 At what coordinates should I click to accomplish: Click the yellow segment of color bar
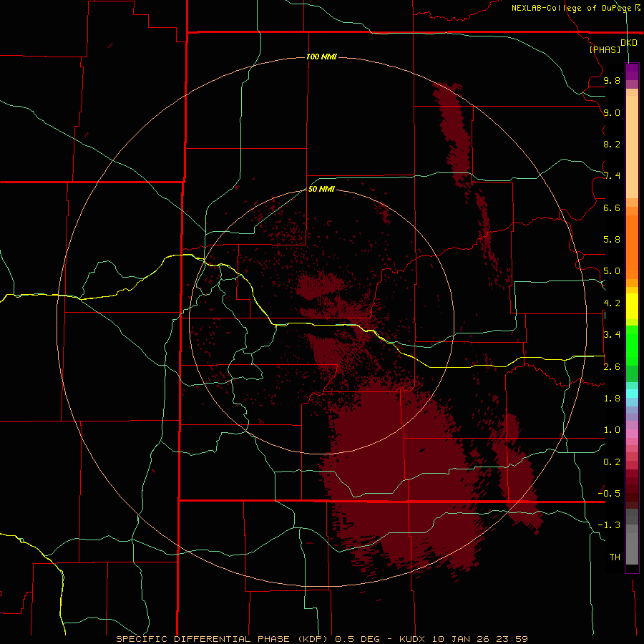[632, 306]
